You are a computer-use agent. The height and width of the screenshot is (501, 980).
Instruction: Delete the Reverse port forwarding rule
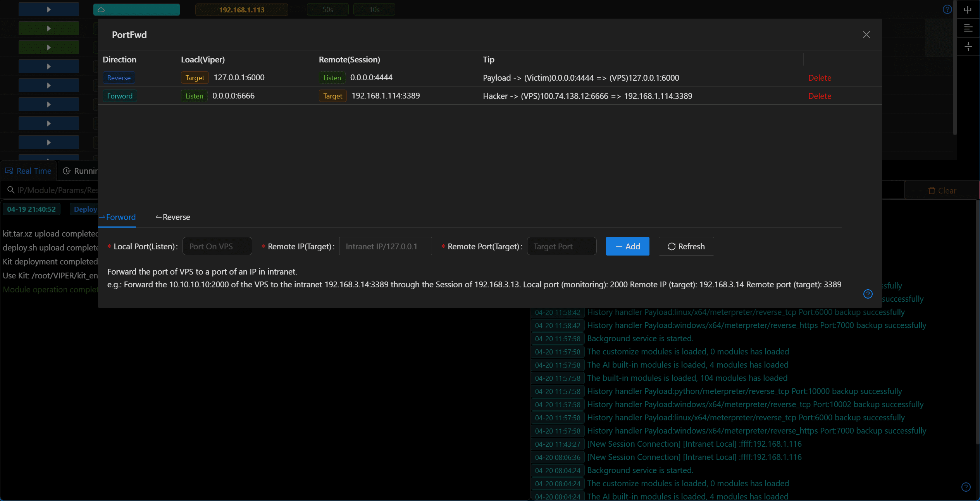pyautogui.click(x=820, y=78)
